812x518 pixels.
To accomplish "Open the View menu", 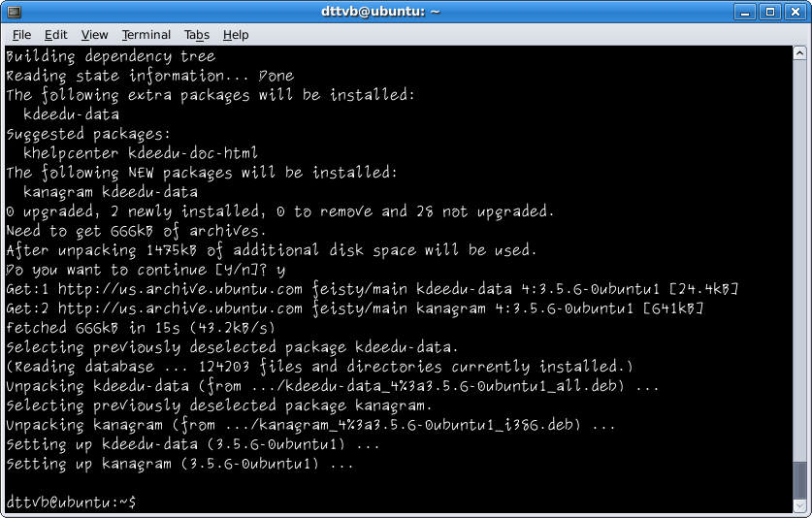I will point(95,35).
